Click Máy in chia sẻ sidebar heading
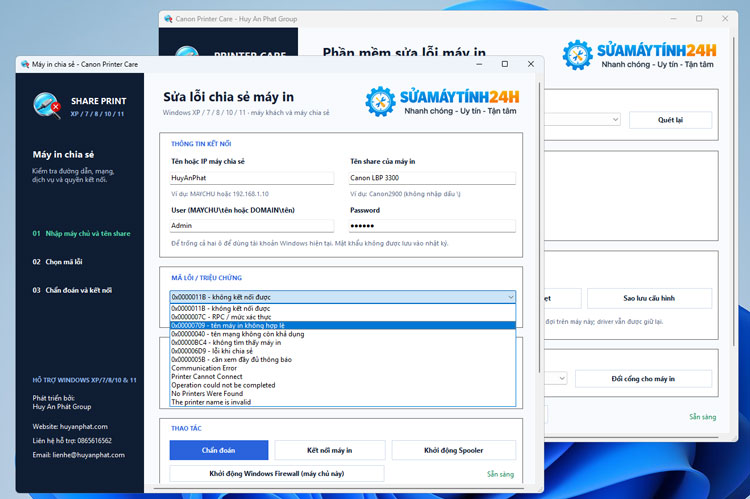The width and height of the screenshot is (750, 499). [63, 155]
